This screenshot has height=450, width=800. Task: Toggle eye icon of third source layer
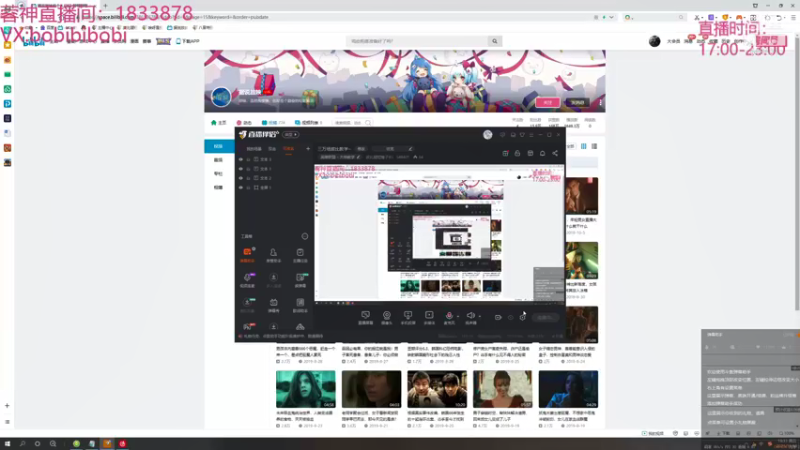(241, 178)
